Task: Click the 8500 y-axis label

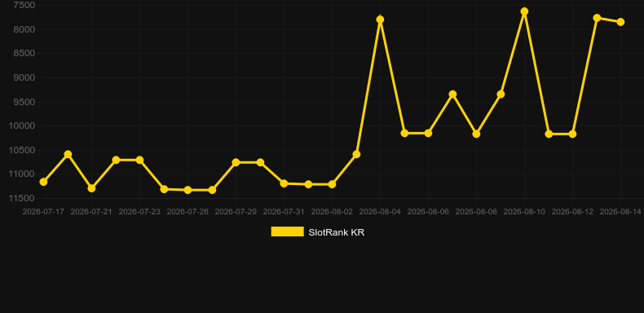Action: (x=24, y=54)
